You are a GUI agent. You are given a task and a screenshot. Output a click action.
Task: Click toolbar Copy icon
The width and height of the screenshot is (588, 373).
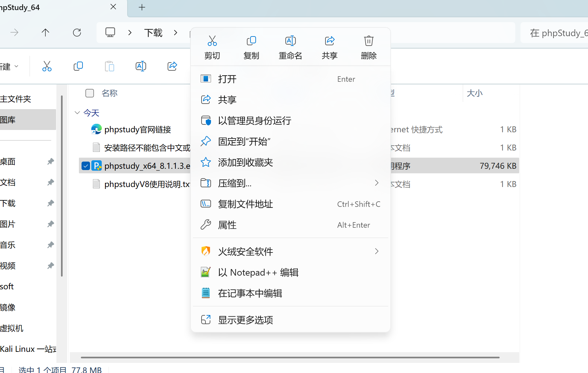point(78,66)
